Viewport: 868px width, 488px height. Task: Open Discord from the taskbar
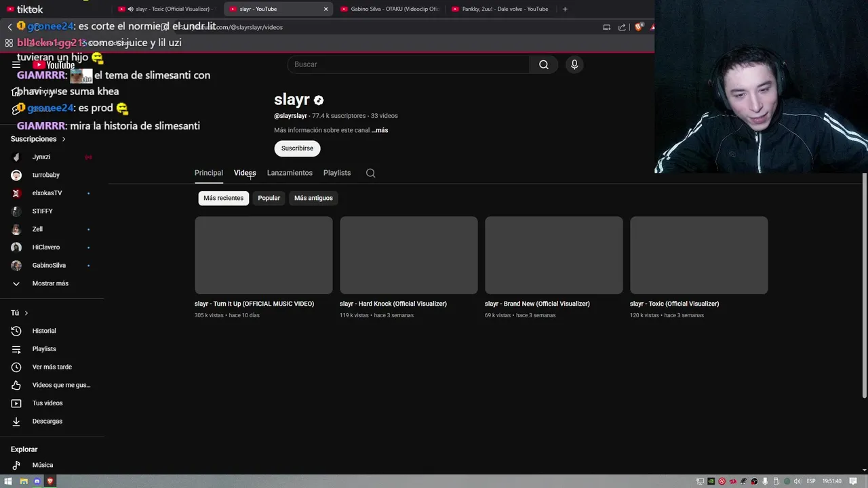pos(37,481)
